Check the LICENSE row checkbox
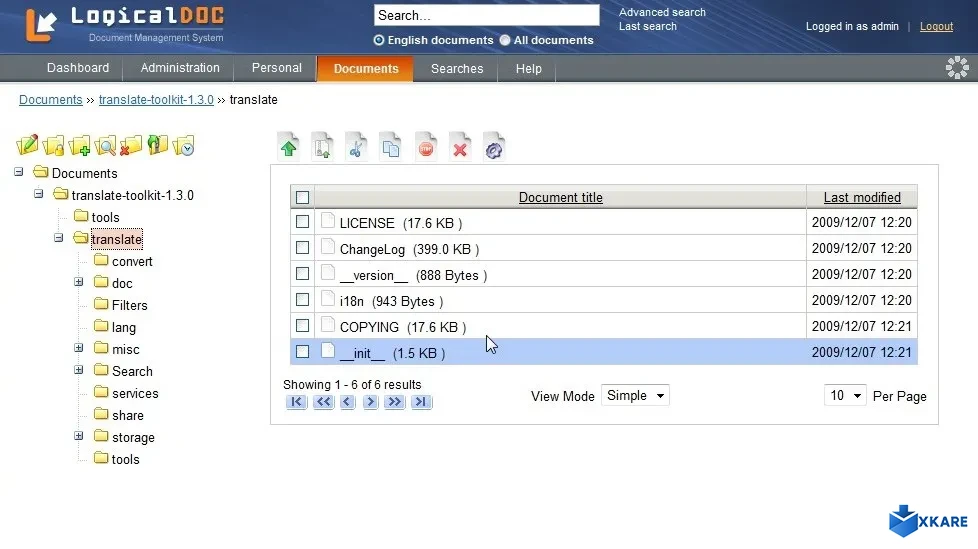Image resolution: width=978 pixels, height=549 pixels. coord(303,221)
